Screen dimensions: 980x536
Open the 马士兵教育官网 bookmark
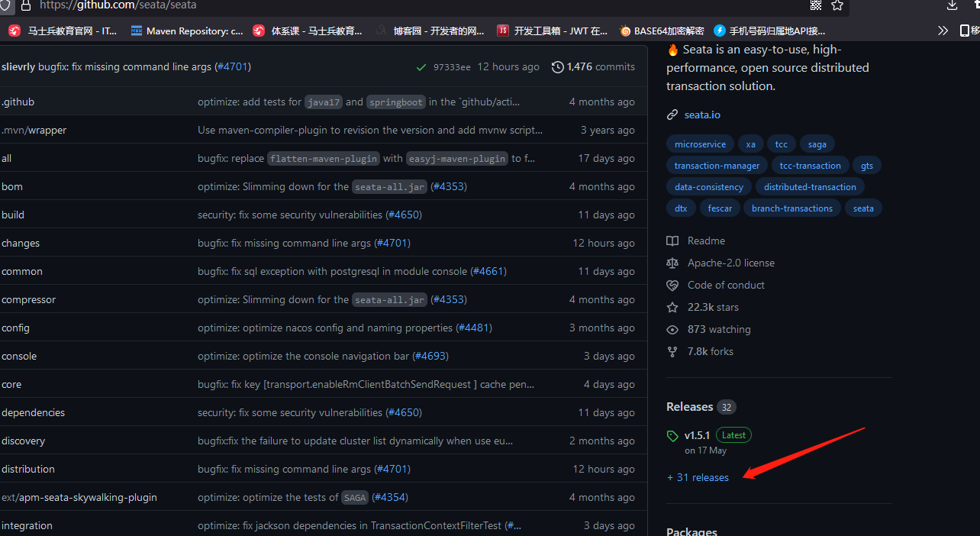63,31
